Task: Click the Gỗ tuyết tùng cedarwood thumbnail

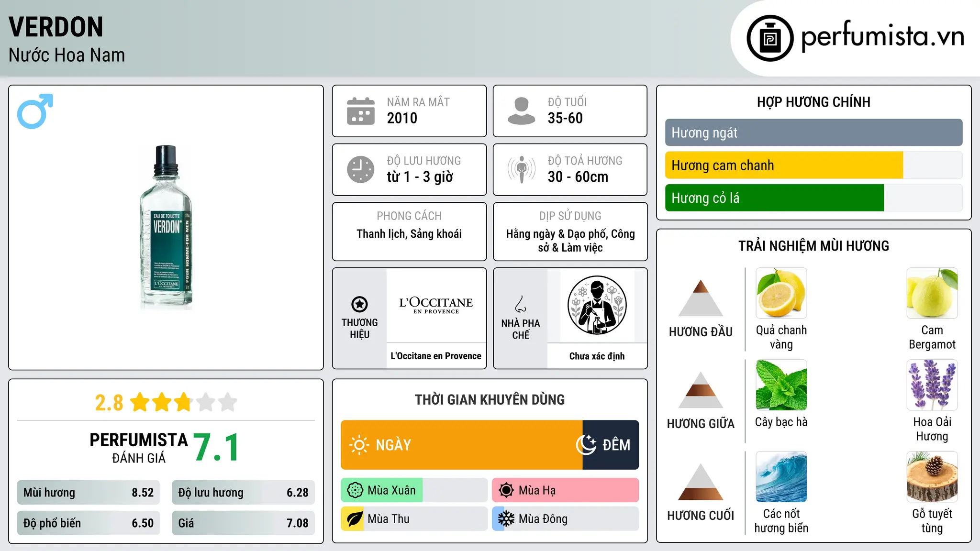Action: [x=932, y=477]
